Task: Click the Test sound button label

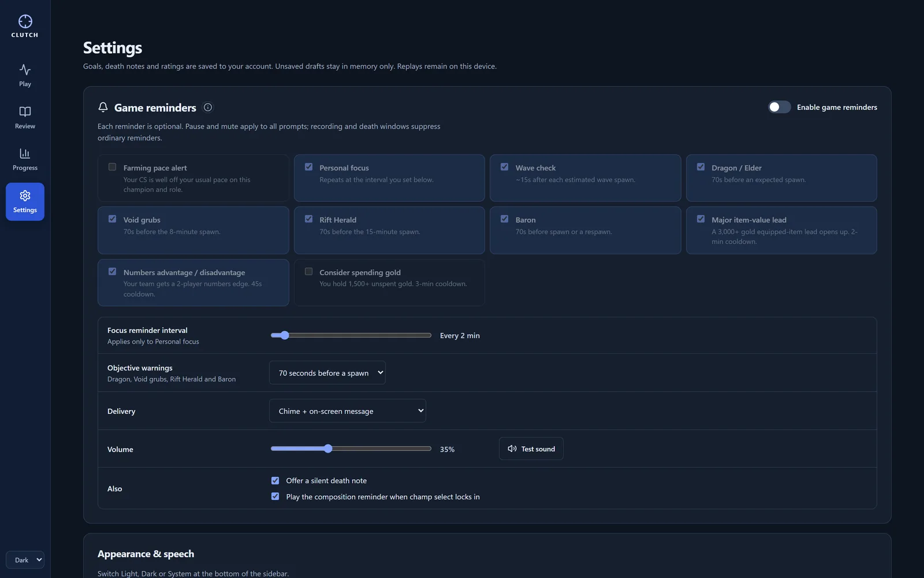Action: 538,449
